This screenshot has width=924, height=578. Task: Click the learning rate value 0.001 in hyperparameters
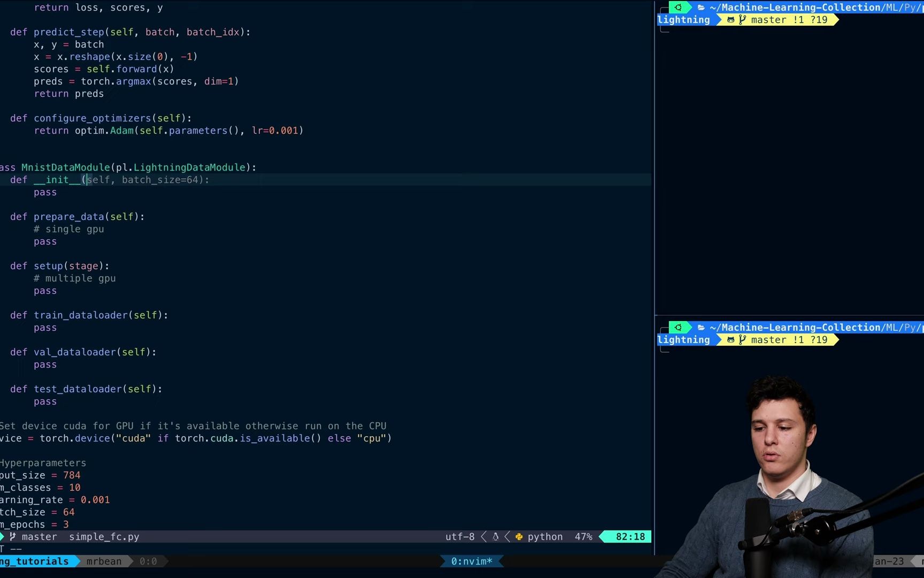point(95,500)
